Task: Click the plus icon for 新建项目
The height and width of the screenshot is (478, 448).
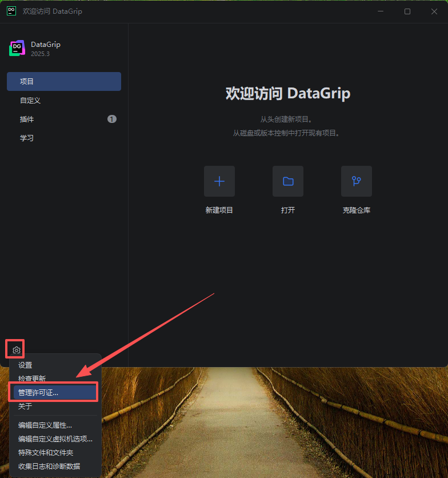Action: [x=219, y=181]
